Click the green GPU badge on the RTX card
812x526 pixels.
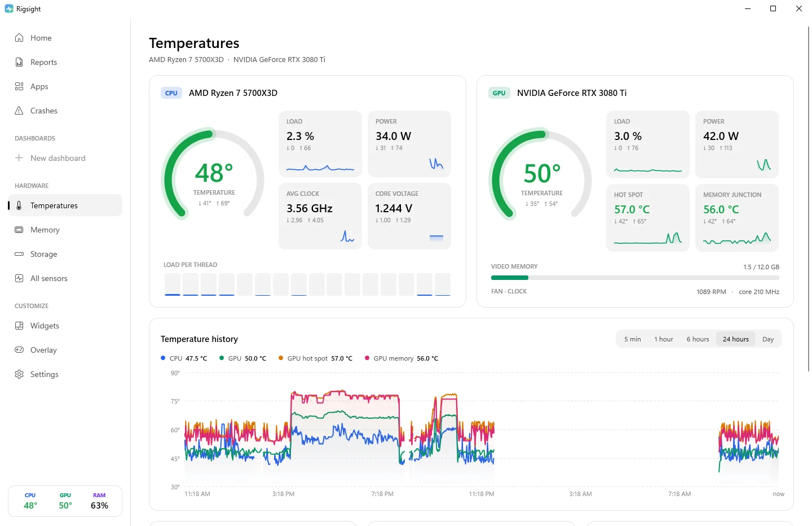click(499, 93)
